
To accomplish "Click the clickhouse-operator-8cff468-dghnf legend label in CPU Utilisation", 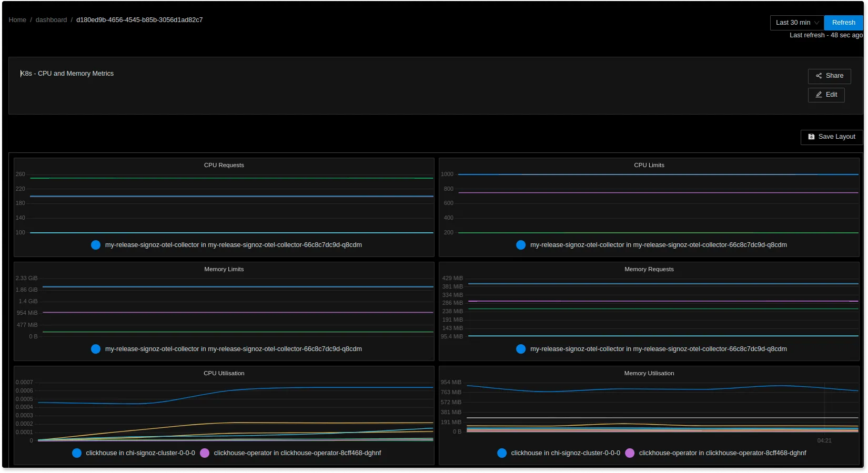I will [297, 453].
